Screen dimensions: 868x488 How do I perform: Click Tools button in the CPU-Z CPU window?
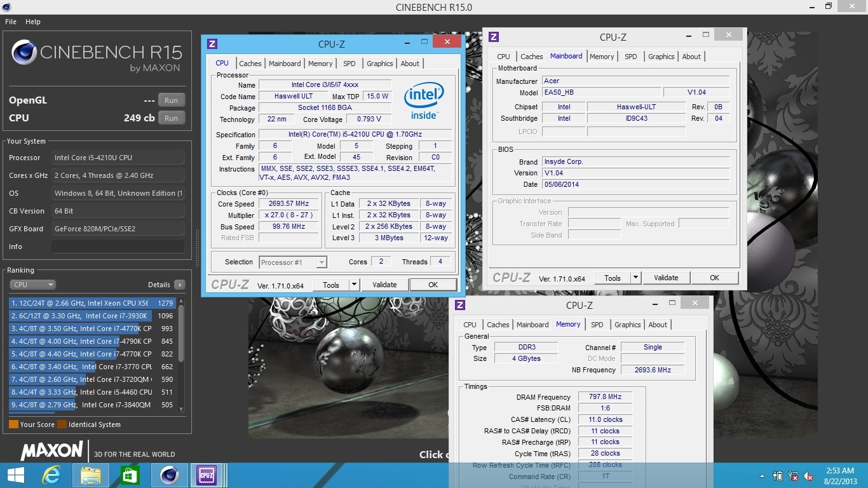click(x=331, y=285)
